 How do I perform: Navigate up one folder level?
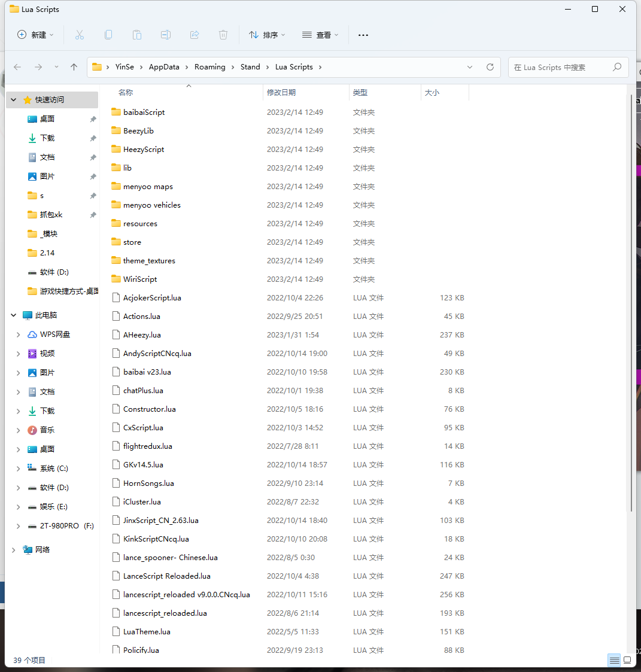74,67
